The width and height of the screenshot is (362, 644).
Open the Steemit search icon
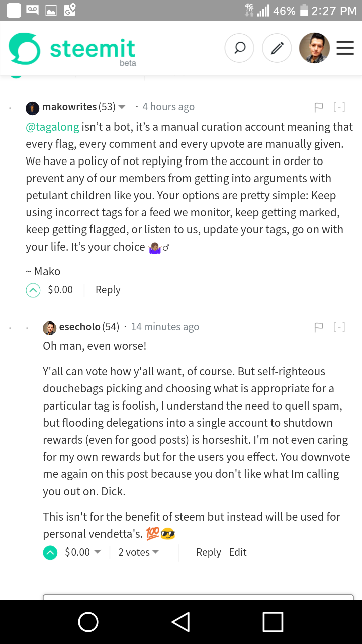pos(239,48)
